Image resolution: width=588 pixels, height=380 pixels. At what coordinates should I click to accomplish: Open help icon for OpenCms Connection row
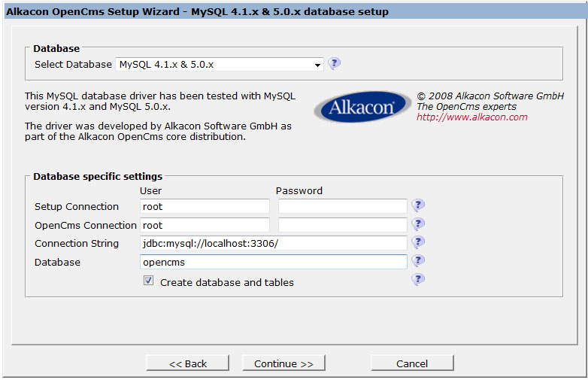418,224
